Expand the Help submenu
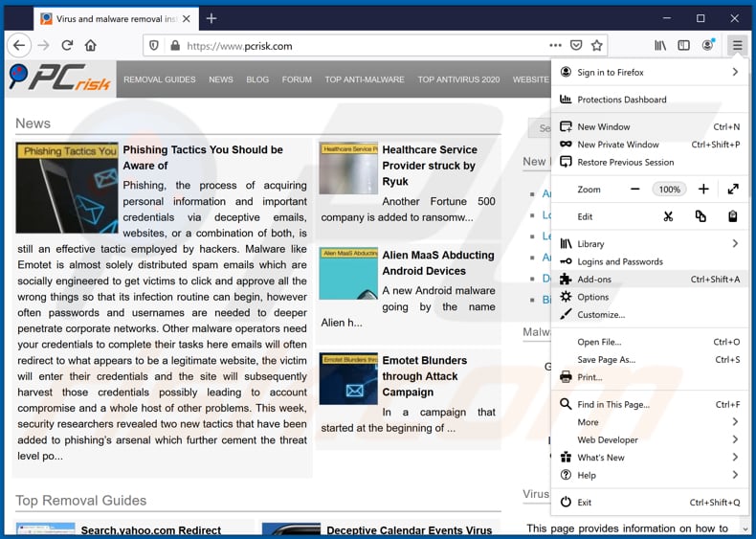 tap(650, 475)
